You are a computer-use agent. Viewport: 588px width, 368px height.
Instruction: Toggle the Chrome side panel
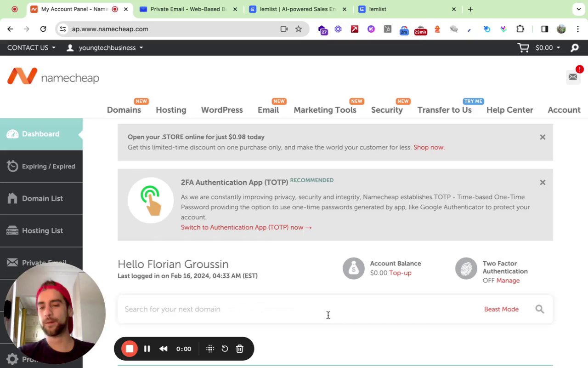[544, 29]
